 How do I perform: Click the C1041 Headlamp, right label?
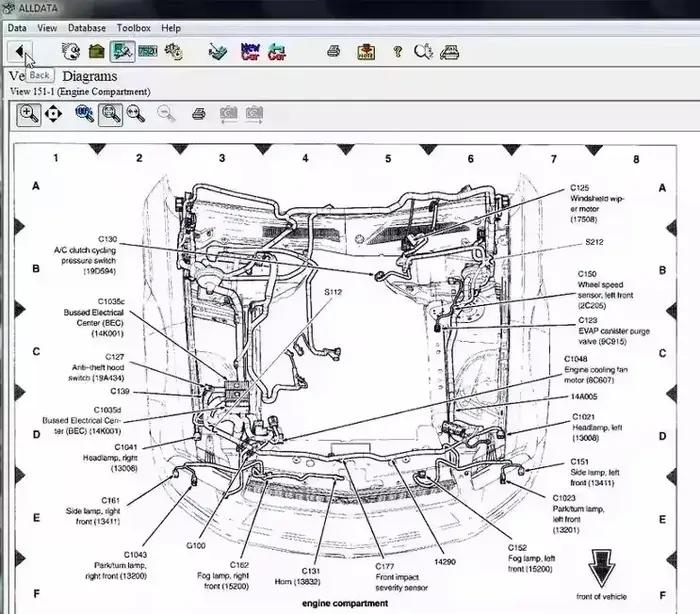[x=110, y=458]
